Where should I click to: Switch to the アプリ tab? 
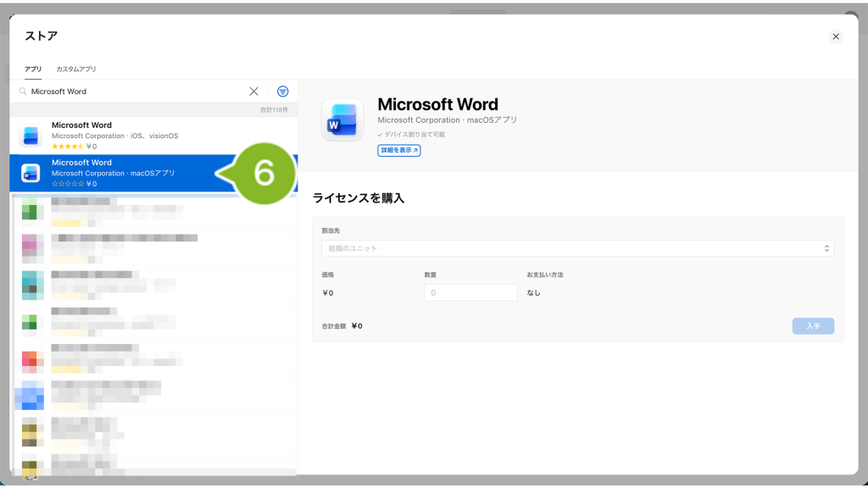tap(33, 69)
